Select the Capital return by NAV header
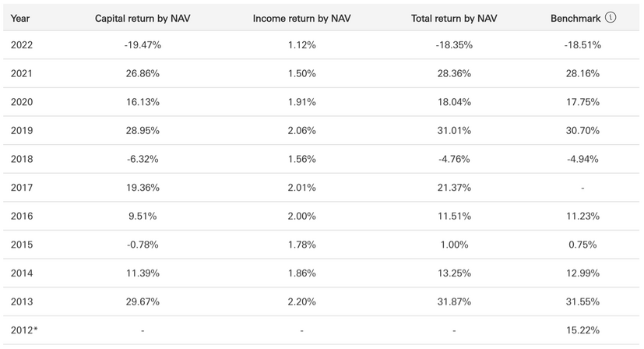 point(142,18)
